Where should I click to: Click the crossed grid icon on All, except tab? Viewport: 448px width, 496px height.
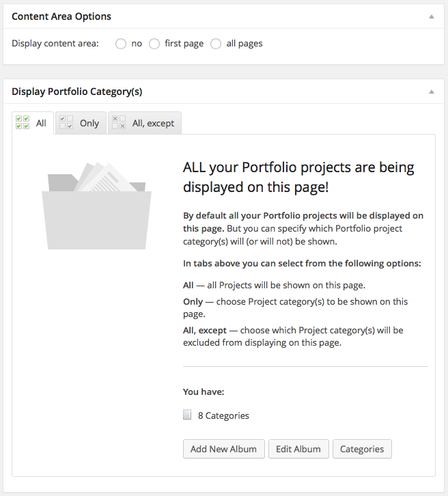(x=119, y=123)
